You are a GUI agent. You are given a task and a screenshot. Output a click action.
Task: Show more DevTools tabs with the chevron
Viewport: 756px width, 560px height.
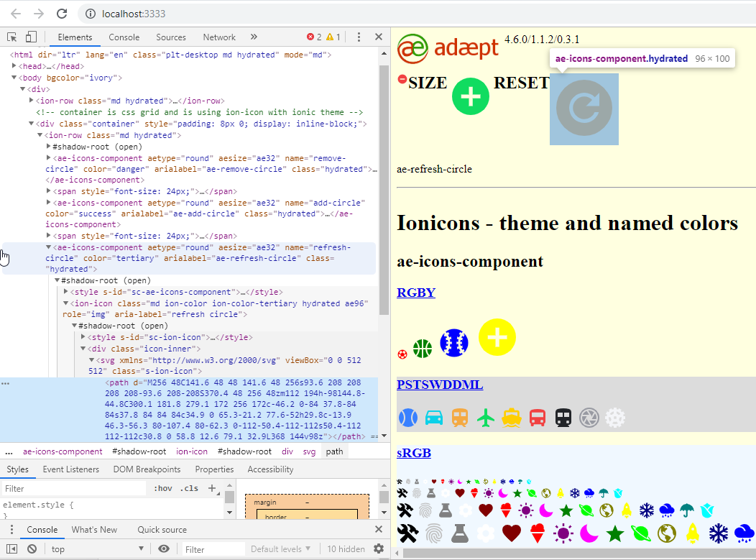(x=254, y=37)
